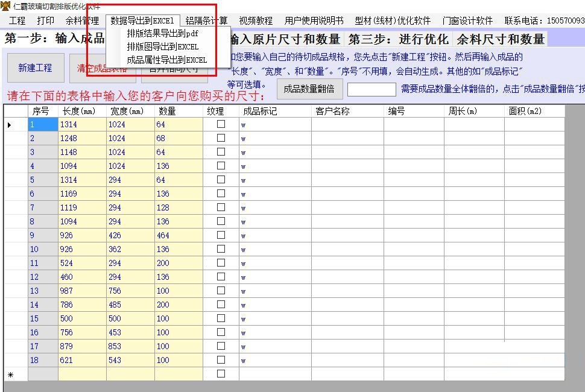585x392 pixels.
Task: Select quantity cell 128 in row 7
Action: 179,207
